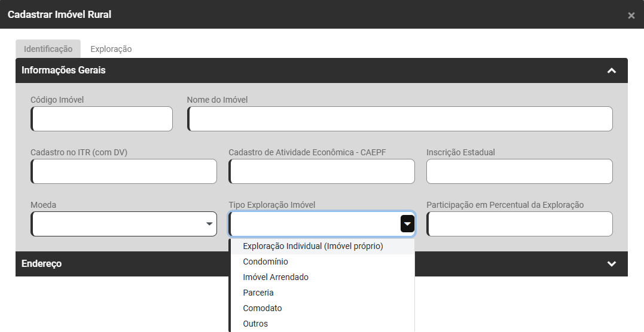Collapse the Informações Gerais section chevron
The height and width of the screenshot is (332, 644).
(611, 70)
